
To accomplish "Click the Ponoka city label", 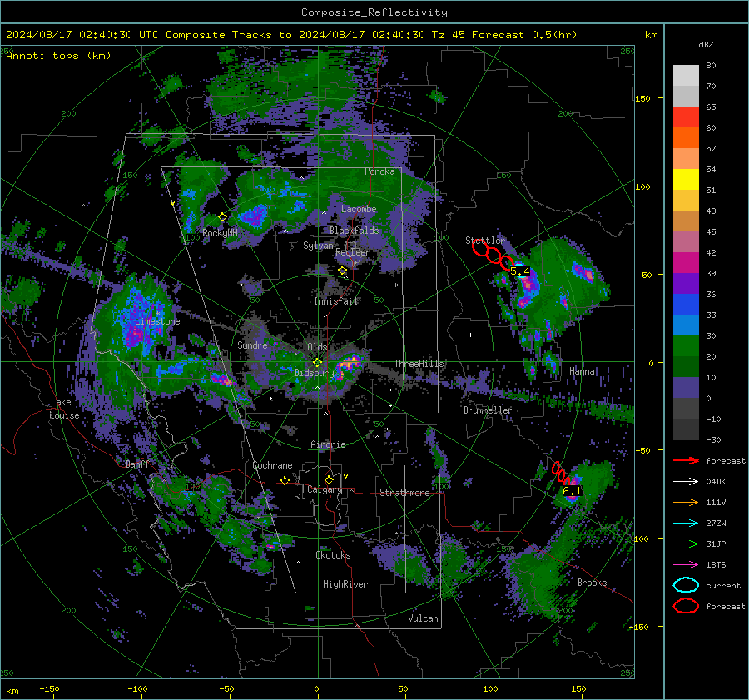I will coord(379,171).
